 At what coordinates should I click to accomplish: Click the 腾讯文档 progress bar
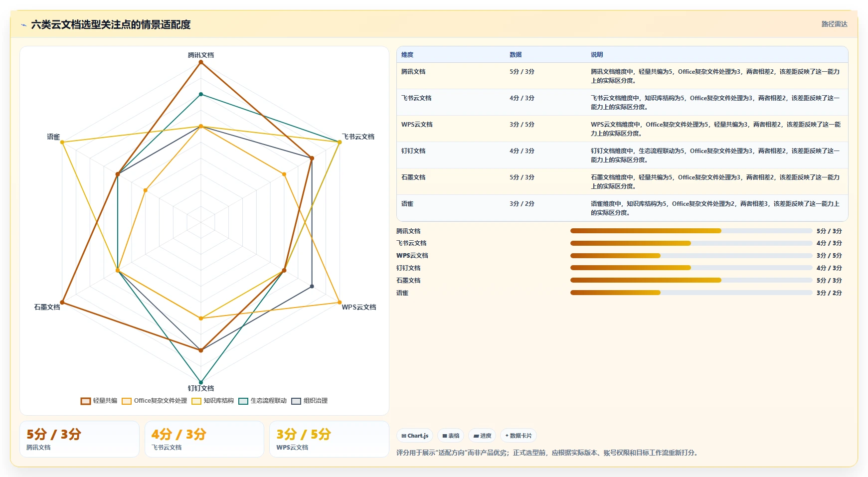pos(691,231)
